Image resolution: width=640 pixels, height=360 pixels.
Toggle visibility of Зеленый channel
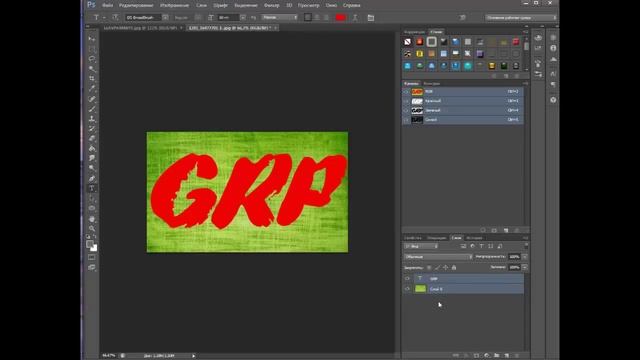tap(406, 110)
